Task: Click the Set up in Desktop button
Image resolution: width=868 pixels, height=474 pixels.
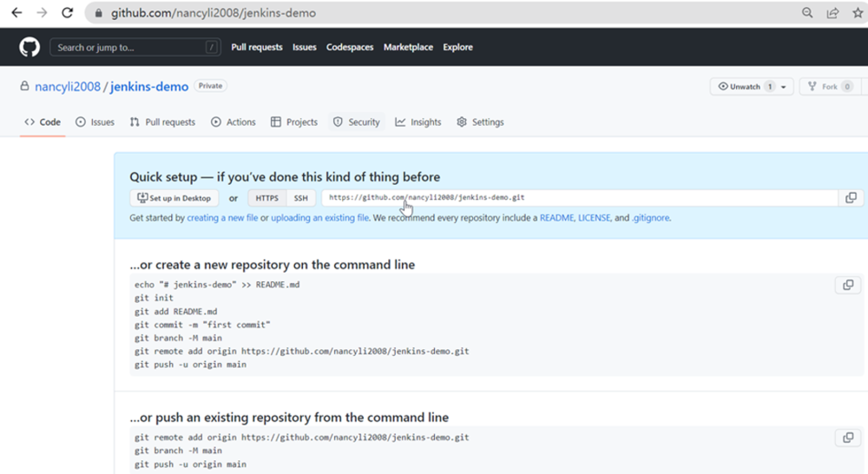Action: [174, 198]
